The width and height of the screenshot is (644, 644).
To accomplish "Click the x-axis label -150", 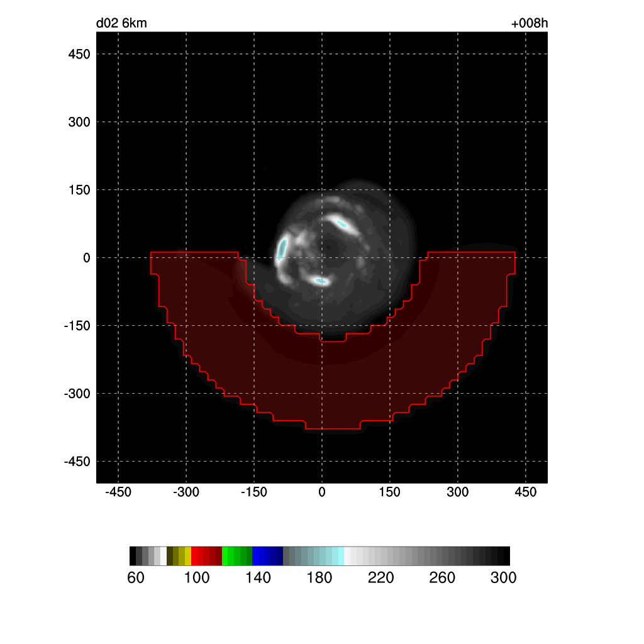I will click(x=253, y=492).
